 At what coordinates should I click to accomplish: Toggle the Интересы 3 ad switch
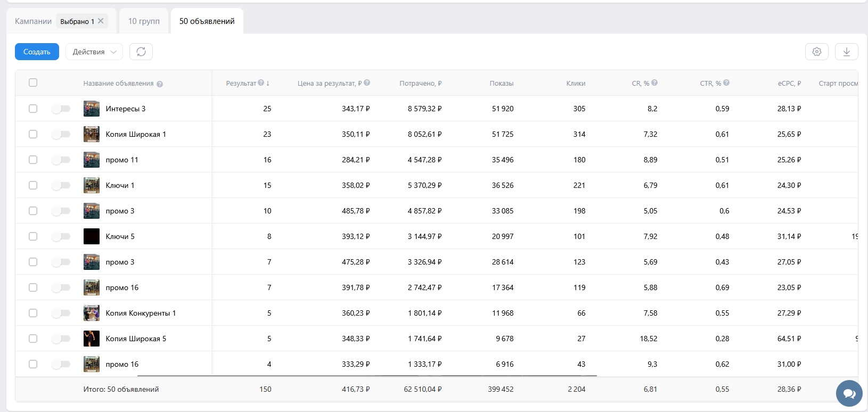(x=61, y=109)
